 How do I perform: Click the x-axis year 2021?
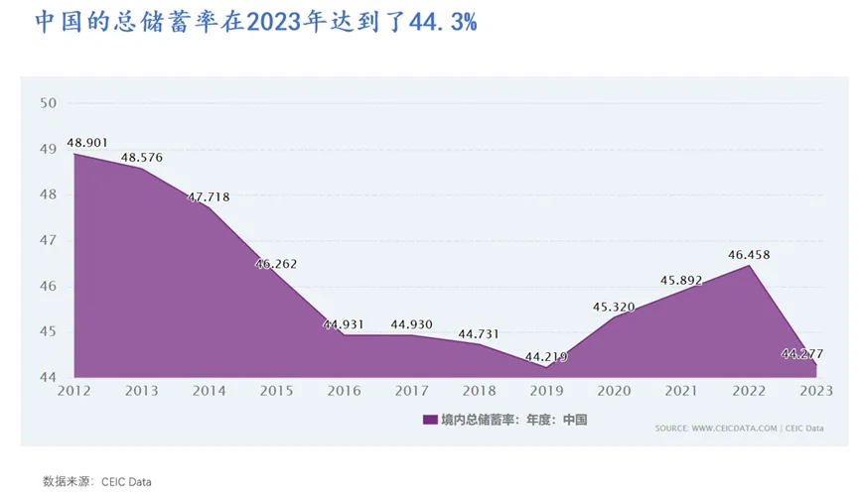coord(681,391)
